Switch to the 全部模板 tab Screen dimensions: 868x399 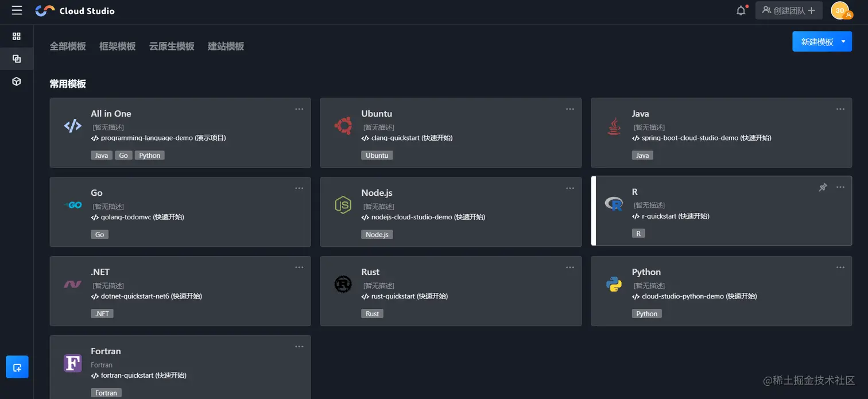68,46
